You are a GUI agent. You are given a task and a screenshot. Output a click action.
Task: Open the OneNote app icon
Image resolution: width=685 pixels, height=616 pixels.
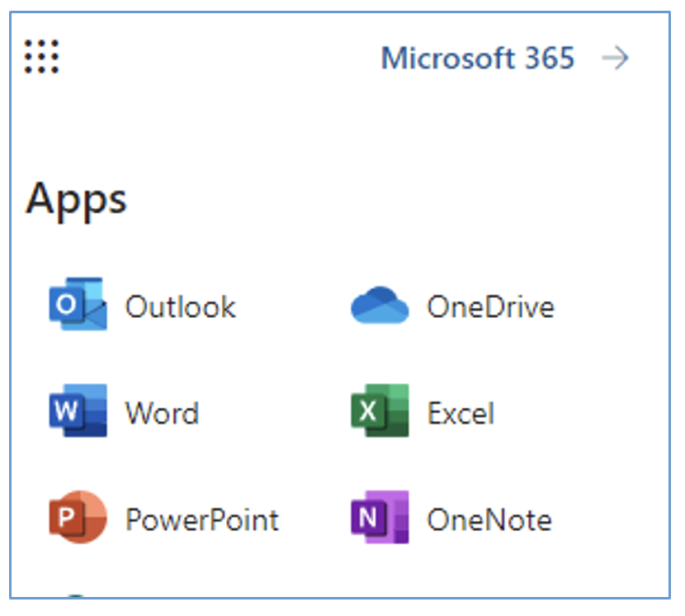(x=380, y=517)
